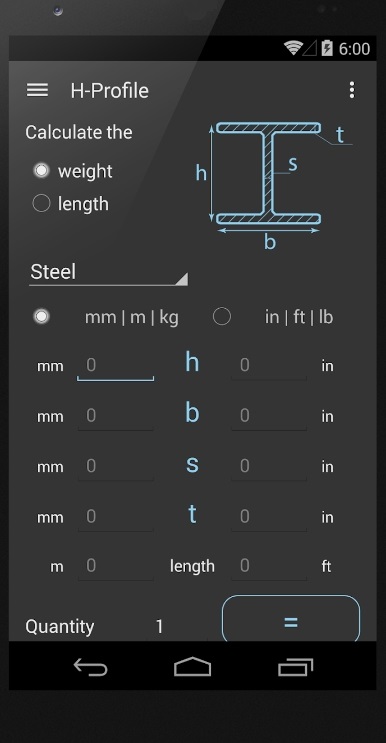386x743 pixels.
Task: Select the length radio button
Action: pyautogui.click(x=41, y=204)
